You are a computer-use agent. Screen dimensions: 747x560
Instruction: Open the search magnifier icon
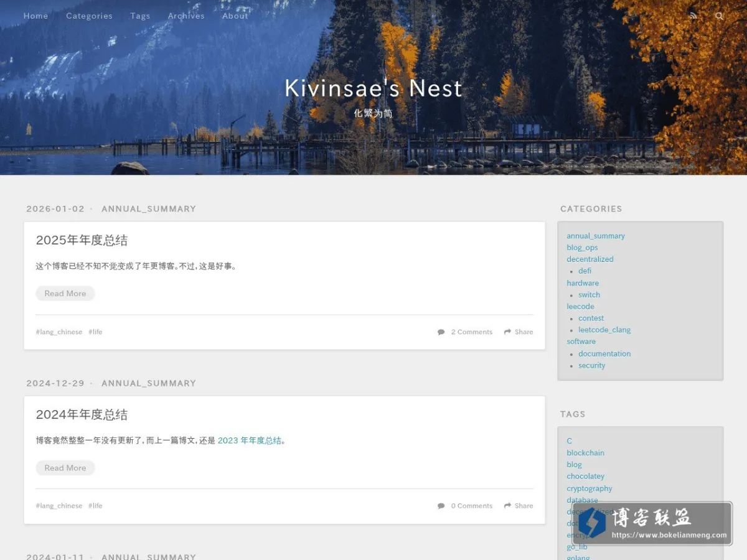720,16
